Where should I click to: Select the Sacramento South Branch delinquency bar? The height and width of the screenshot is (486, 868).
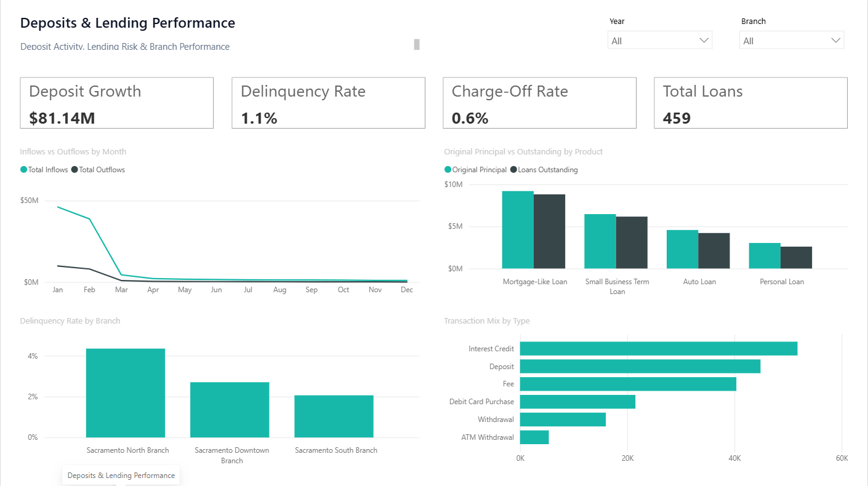pos(334,416)
